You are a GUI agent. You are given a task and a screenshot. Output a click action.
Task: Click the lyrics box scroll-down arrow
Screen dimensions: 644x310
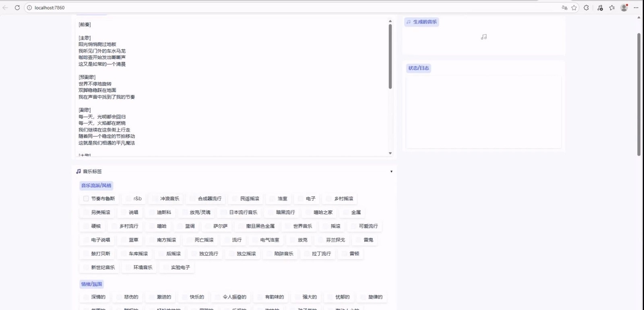[x=390, y=153]
